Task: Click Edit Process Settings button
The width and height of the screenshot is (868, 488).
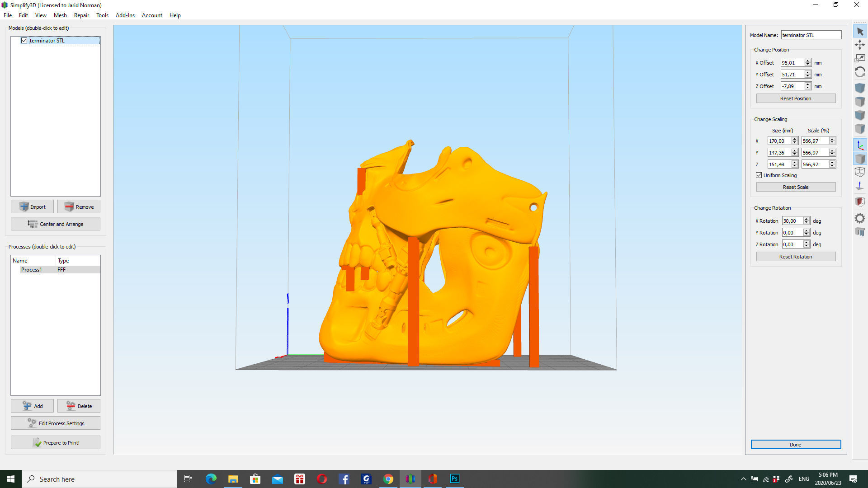Action: tap(56, 423)
